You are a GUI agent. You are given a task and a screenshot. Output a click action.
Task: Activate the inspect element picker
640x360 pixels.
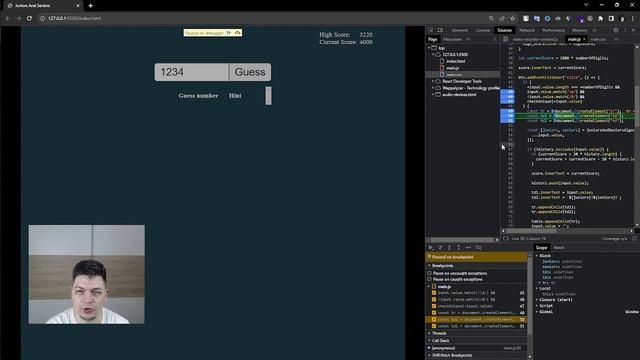[431, 30]
